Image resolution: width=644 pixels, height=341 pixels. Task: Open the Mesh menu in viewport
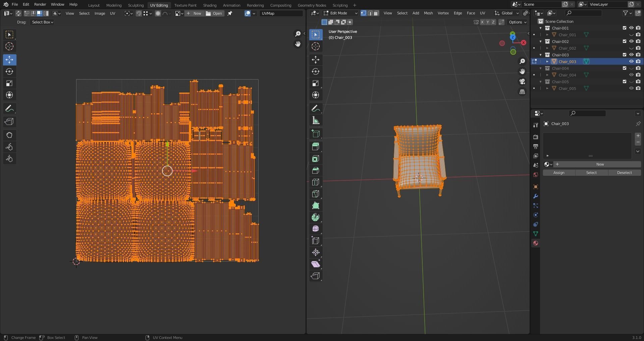click(428, 13)
